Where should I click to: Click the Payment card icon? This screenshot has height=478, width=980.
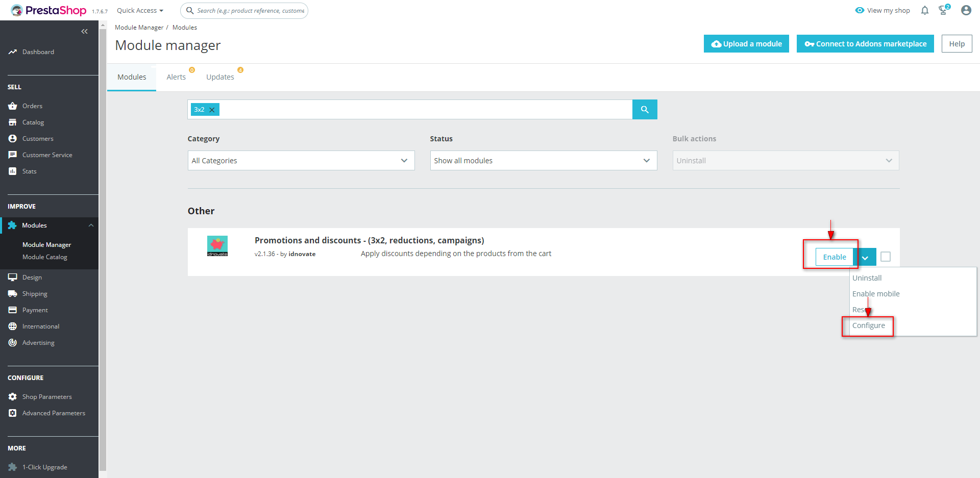13,310
